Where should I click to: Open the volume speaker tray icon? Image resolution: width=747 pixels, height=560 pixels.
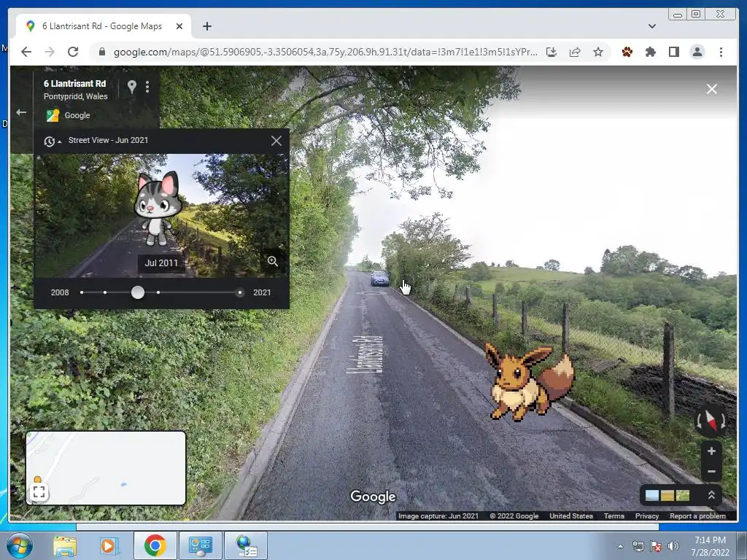(673, 546)
